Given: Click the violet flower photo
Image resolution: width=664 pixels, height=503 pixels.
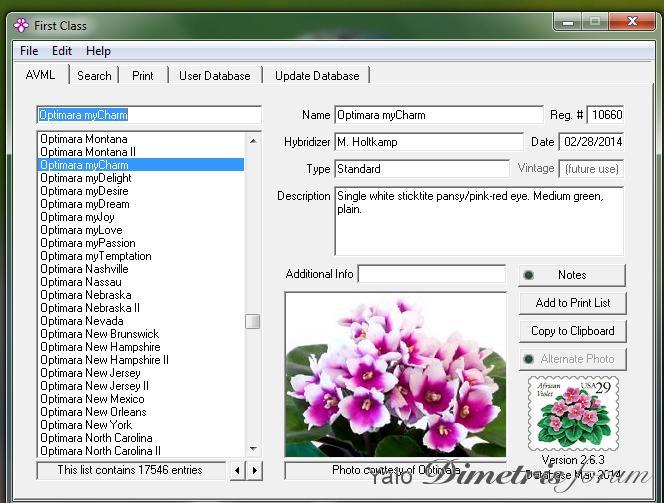Looking at the screenshot, I should point(396,375).
